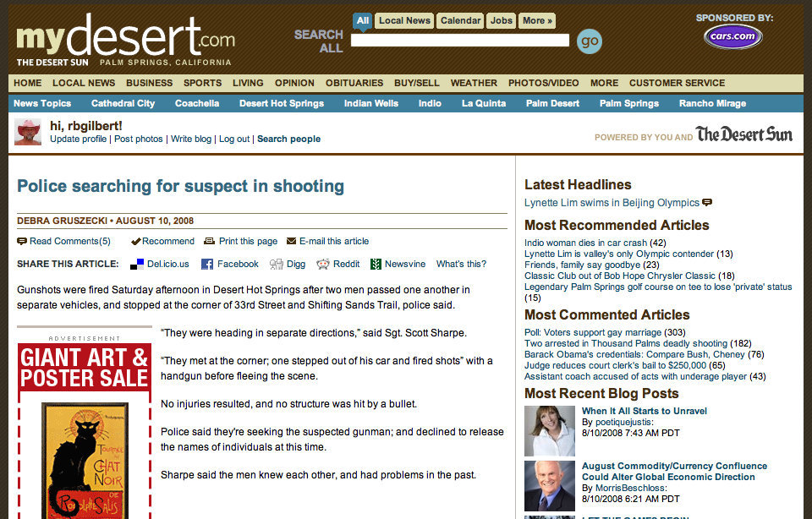This screenshot has height=519, width=812.
Task: Click the Newsvine share icon
Action: click(x=376, y=264)
